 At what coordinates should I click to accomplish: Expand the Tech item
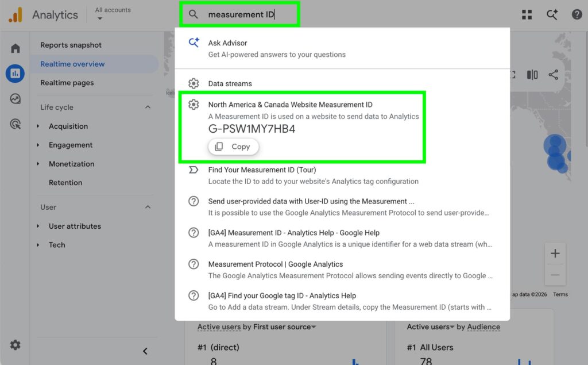point(57,245)
